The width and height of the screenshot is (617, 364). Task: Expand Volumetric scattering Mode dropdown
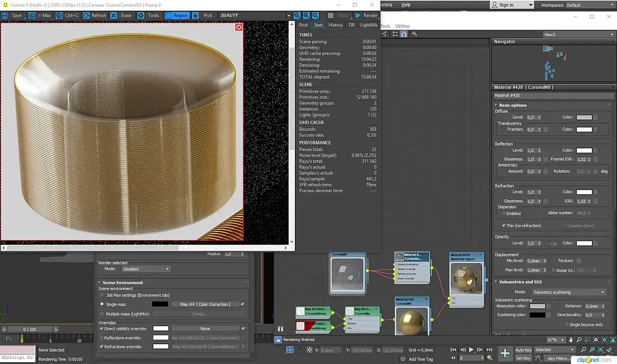click(568, 292)
